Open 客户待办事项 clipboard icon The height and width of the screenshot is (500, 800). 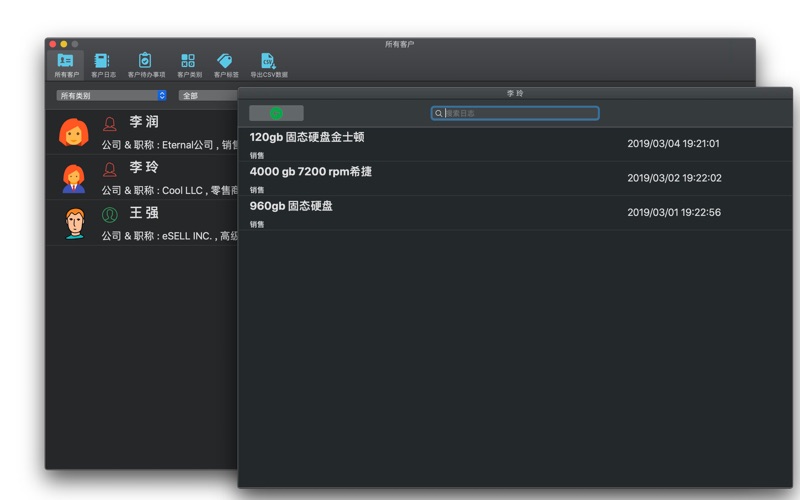click(146, 61)
